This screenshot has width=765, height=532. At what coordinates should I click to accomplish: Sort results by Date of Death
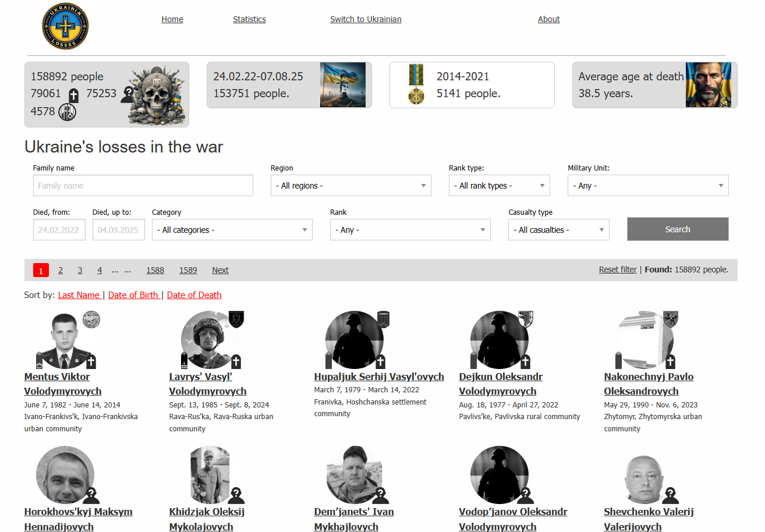tap(194, 295)
